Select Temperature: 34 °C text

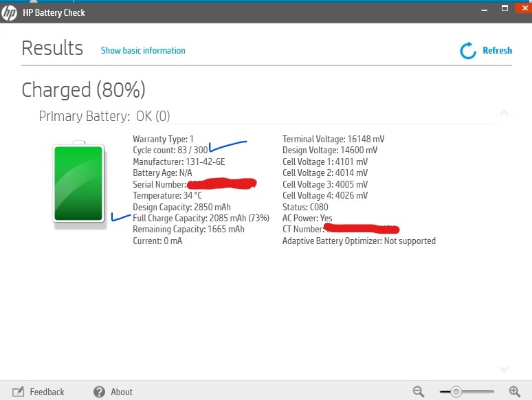[x=167, y=195]
